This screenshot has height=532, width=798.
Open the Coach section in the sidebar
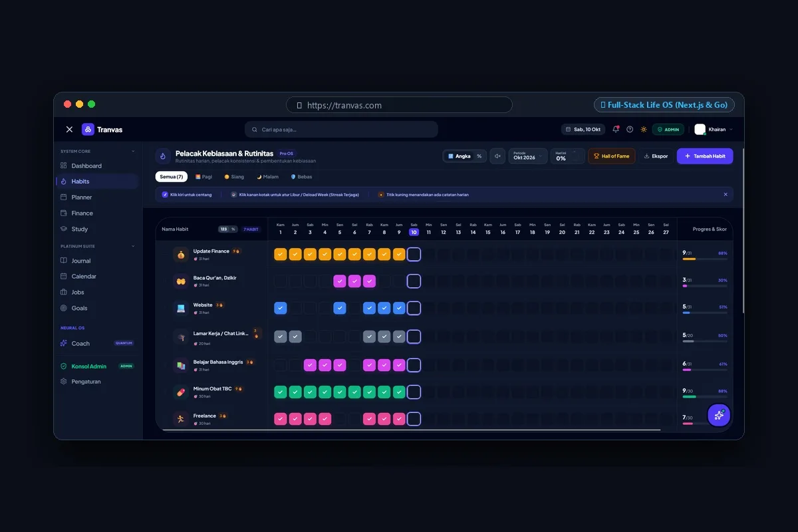tap(97, 343)
